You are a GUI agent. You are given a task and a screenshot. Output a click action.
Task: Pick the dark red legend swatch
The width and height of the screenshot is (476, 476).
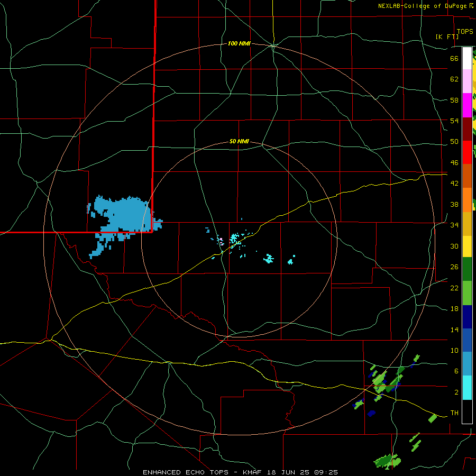coord(467,129)
